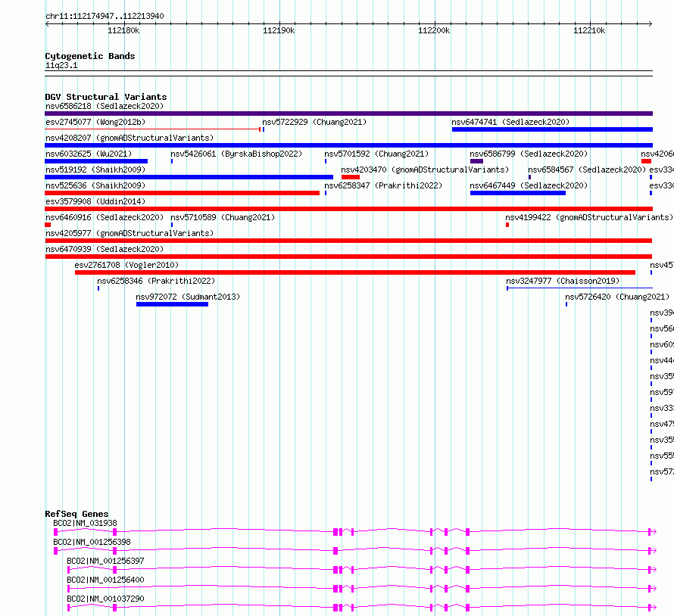This screenshot has height=616, width=674.
Task: Click the 112210k ruler tick label
Action: (589, 30)
